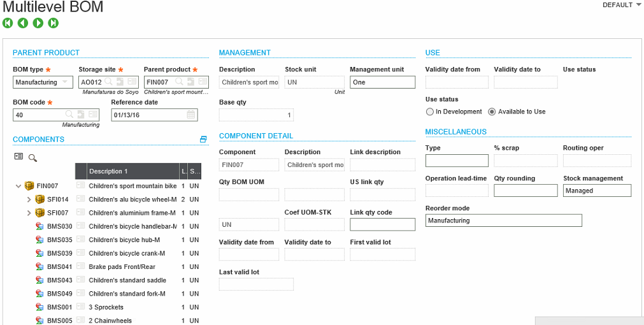
Task: Click 'Brake pads Front/Rear' description
Action: [122, 266]
